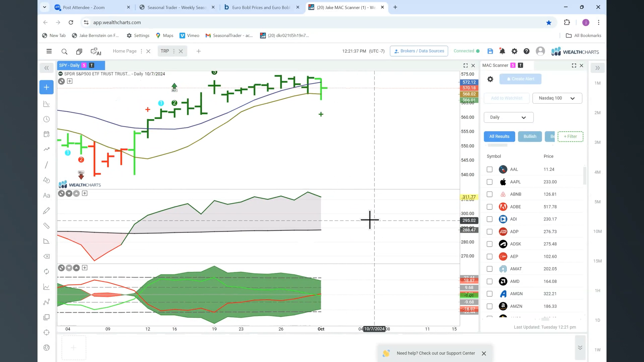Select the SPY - Daily chart tab

(81, 65)
